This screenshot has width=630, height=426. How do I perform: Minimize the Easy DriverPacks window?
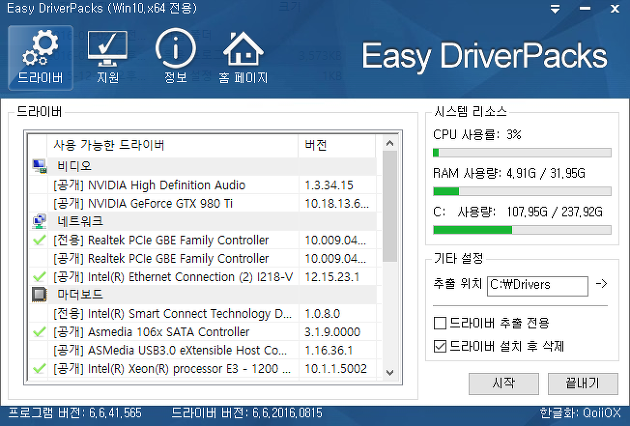[x=585, y=9]
